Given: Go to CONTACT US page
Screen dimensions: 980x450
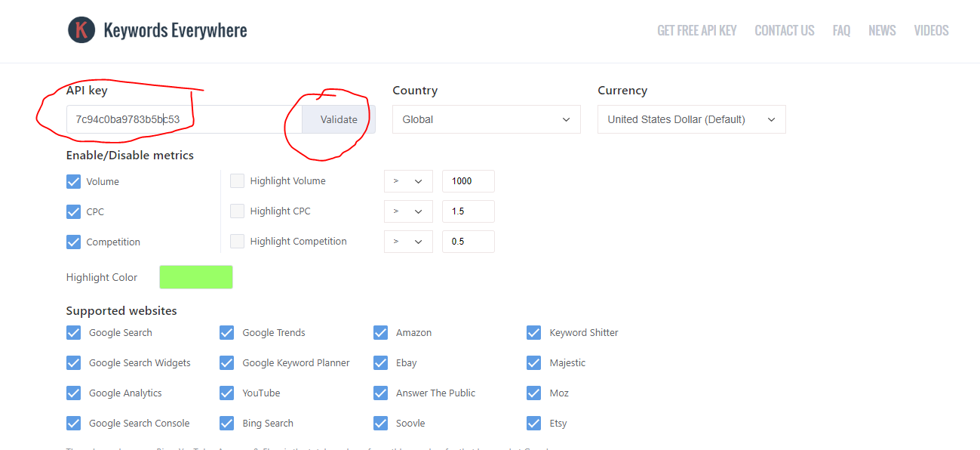Looking at the screenshot, I should click(784, 30).
